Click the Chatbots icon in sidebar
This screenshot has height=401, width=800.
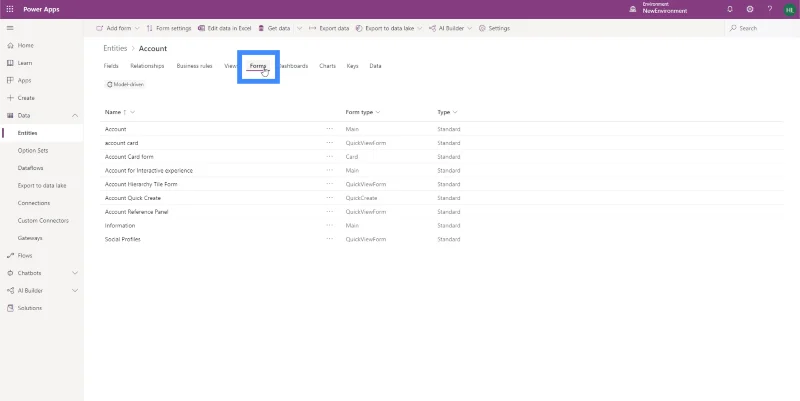(10, 273)
